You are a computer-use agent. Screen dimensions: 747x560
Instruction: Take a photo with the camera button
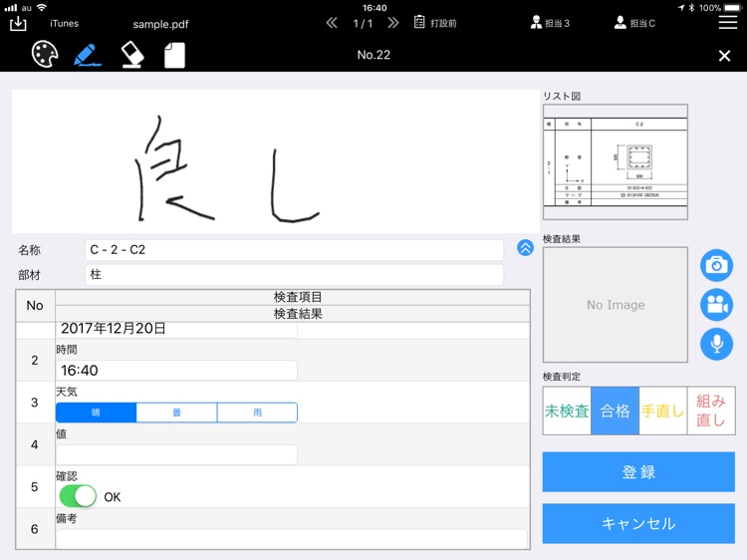click(x=716, y=265)
